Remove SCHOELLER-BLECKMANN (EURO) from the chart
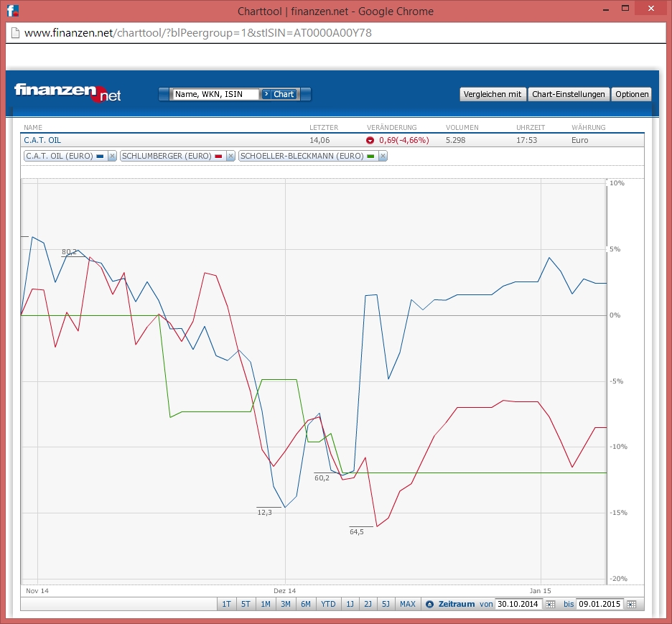 [383, 156]
